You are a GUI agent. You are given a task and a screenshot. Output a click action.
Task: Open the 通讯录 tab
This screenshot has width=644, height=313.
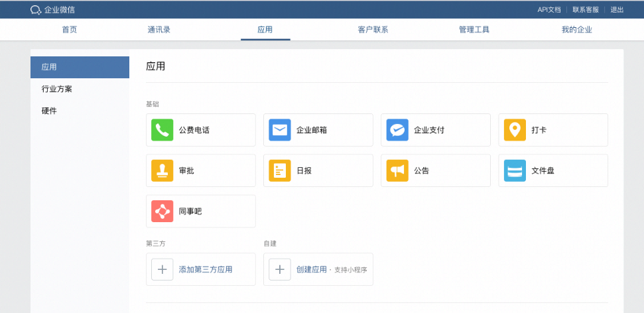pos(159,30)
